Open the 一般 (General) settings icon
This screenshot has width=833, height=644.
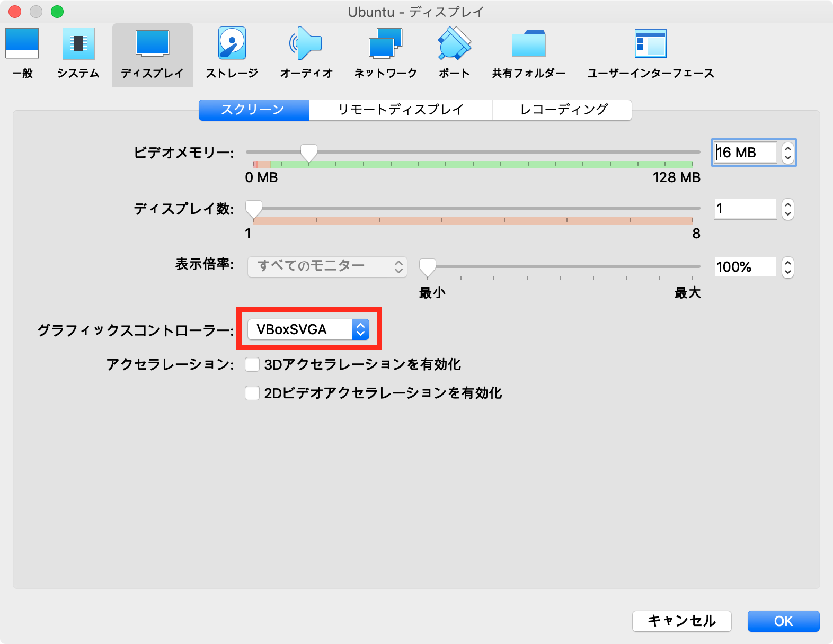[22, 54]
